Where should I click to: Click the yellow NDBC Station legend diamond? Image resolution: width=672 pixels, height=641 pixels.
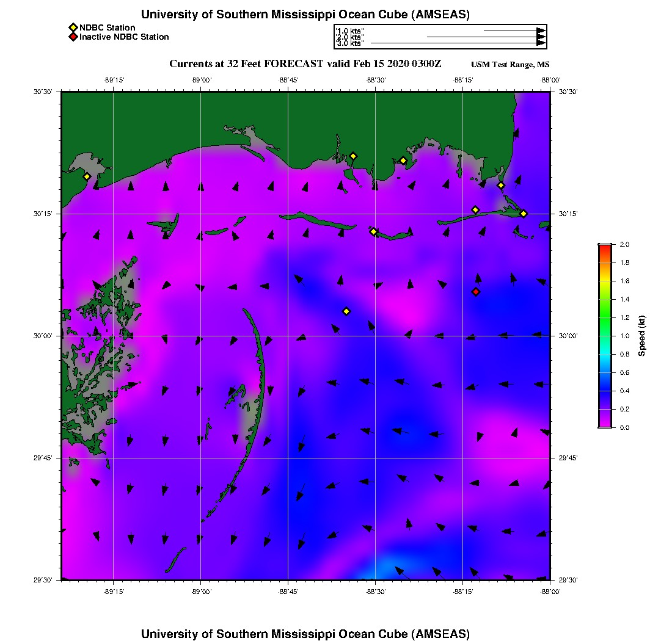pyautogui.click(x=73, y=27)
